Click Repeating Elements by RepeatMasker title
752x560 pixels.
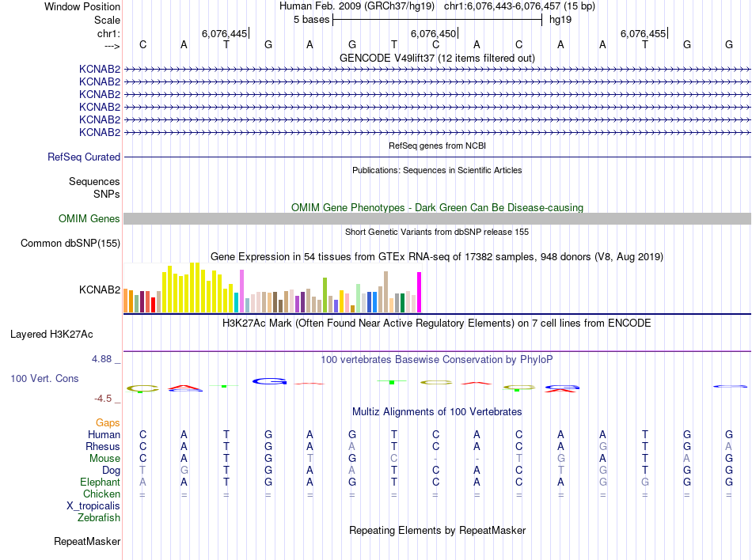coord(437,531)
